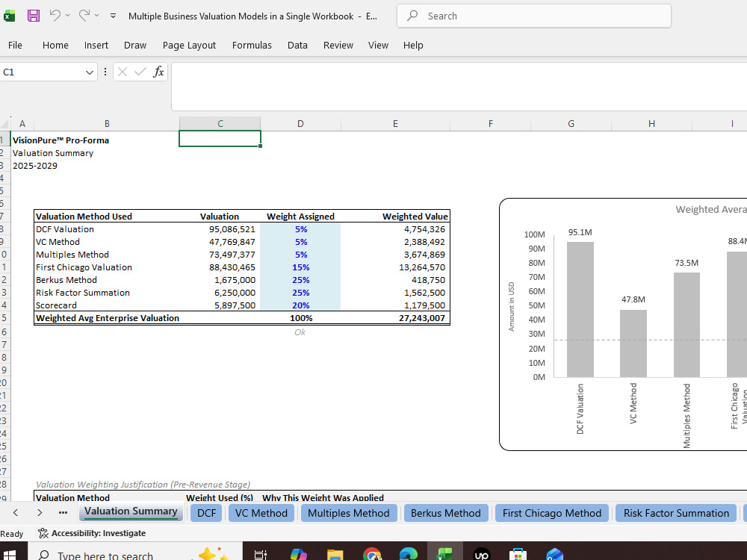Select the DCF Valuation weight 5% cell
The image size is (747, 560).
300,229
